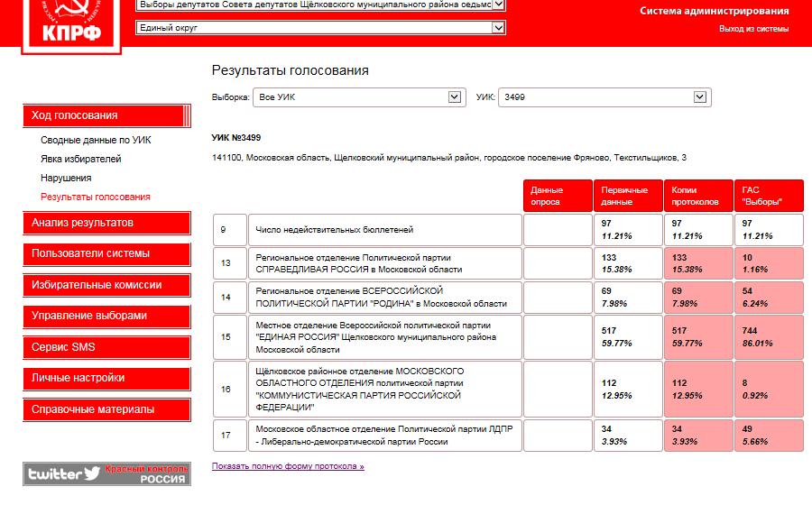Viewport: 812px width, 505px height.
Task: Go to Явка избирателей page
Action: point(81,159)
